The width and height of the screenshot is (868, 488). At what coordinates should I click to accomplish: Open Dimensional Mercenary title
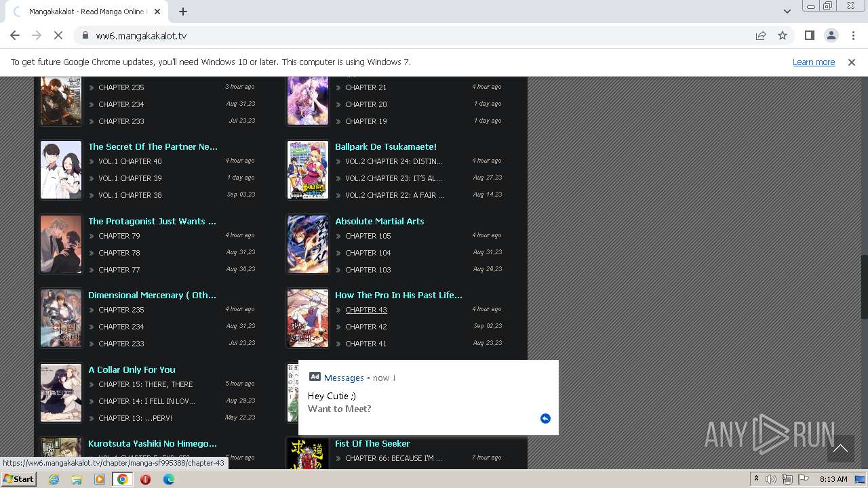pos(152,295)
